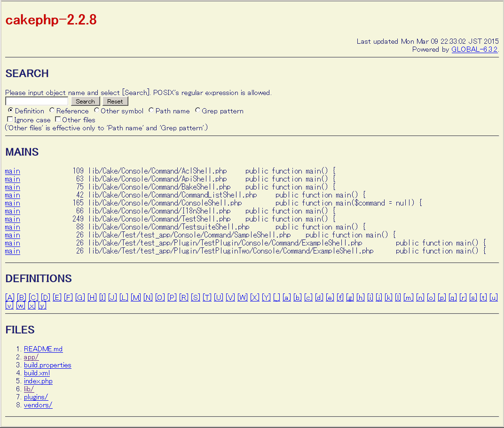The image size is (504, 428).
Task: Open lowercase [c] definitions index
Action: [308, 297]
